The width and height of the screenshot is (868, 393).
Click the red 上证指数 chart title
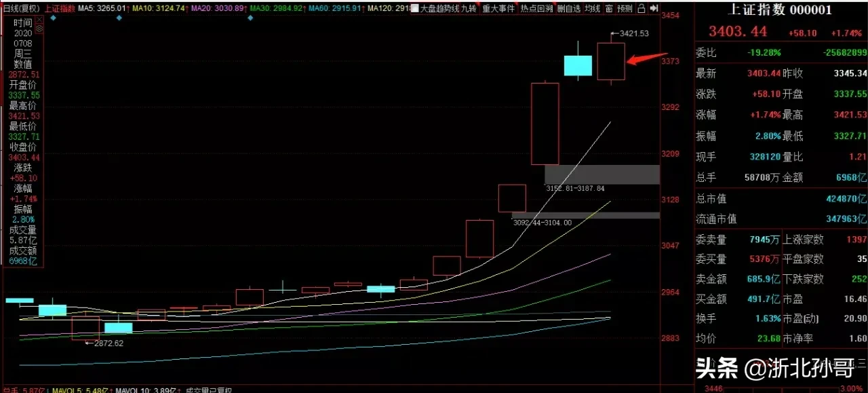click(59, 9)
